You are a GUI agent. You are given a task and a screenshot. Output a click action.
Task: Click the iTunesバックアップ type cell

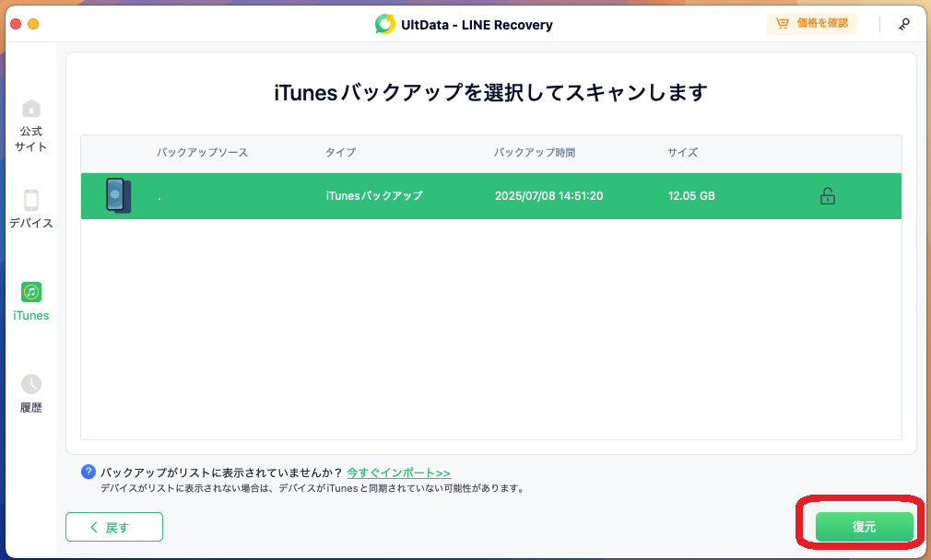tap(374, 196)
